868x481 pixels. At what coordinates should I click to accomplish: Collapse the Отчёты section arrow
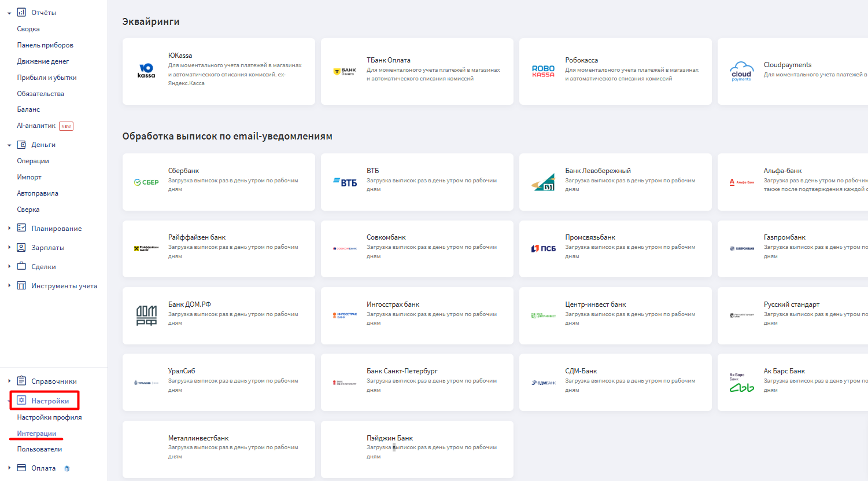point(9,13)
